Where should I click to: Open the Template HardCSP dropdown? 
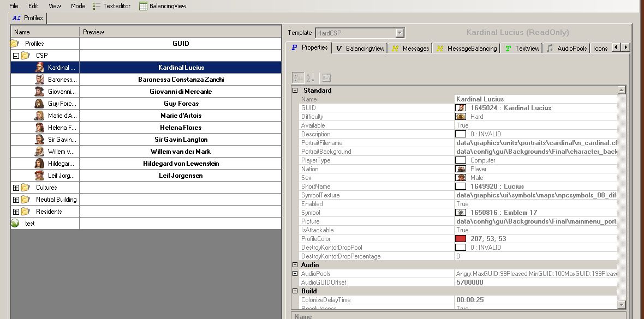[x=400, y=33]
